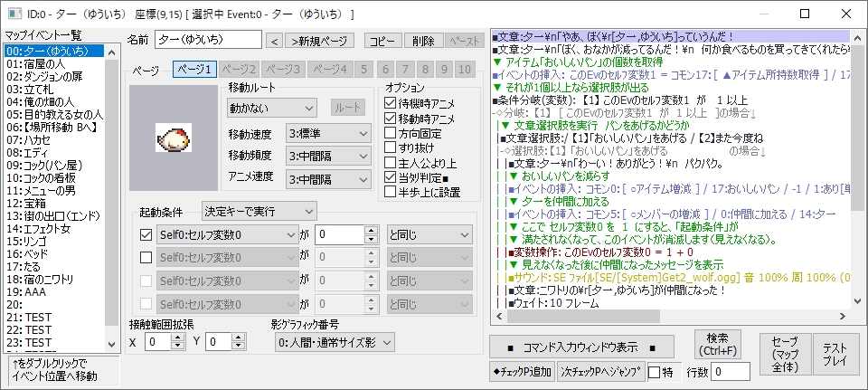
Task: Enable 主人公より上 checkbox
Action: point(390,163)
